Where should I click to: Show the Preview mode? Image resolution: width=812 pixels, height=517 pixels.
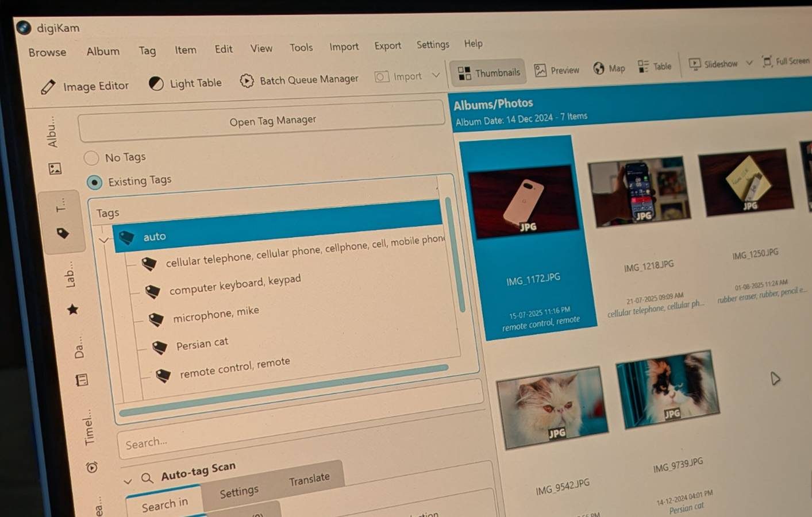[x=556, y=70]
